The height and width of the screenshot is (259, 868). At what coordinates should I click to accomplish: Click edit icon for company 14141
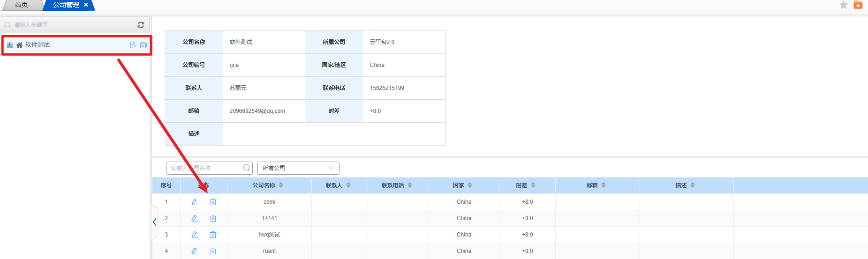195,218
